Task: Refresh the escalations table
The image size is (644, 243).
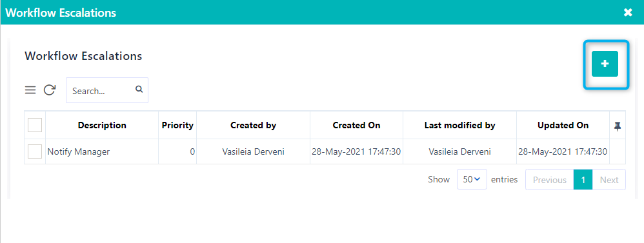Action: pos(50,90)
